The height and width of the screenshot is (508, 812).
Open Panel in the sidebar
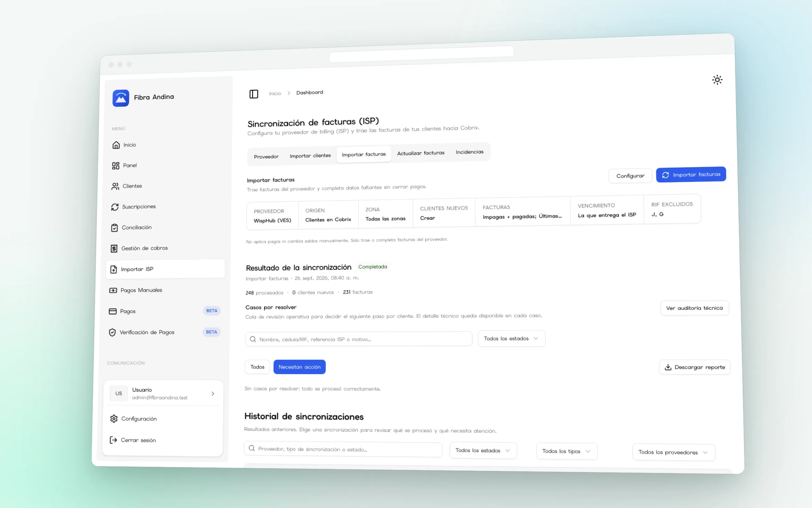coord(130,166)
